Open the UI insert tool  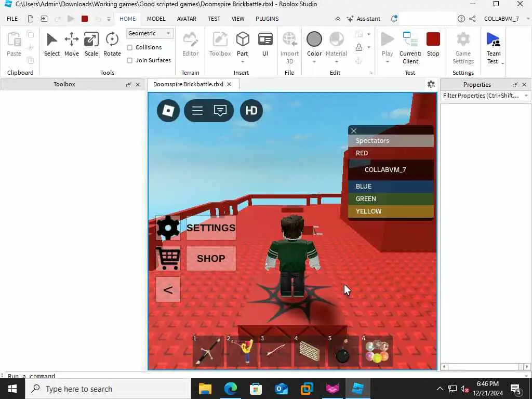coord(265,44)
